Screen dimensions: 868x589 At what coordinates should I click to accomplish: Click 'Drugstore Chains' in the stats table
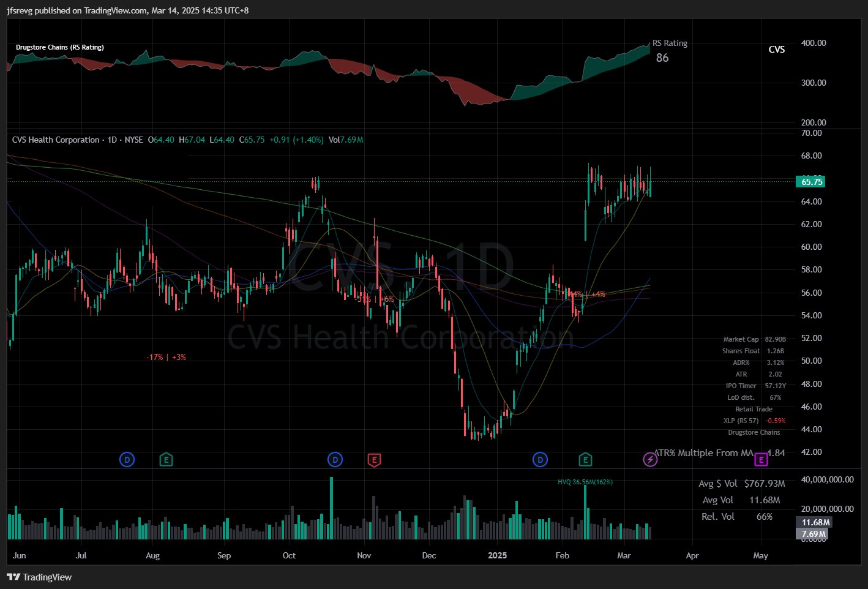point(754,432)
